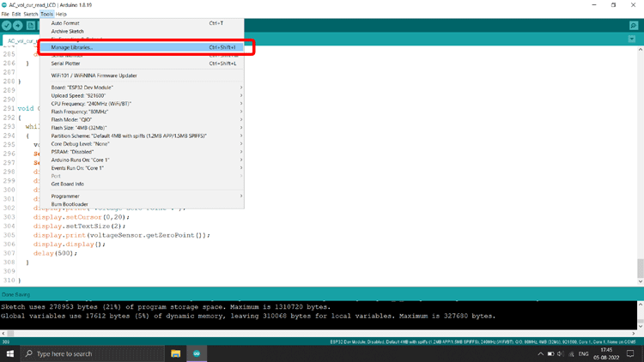Open the notification center icon
The width and height of the screenshot is (644, 362).
(x=630, y=353)
